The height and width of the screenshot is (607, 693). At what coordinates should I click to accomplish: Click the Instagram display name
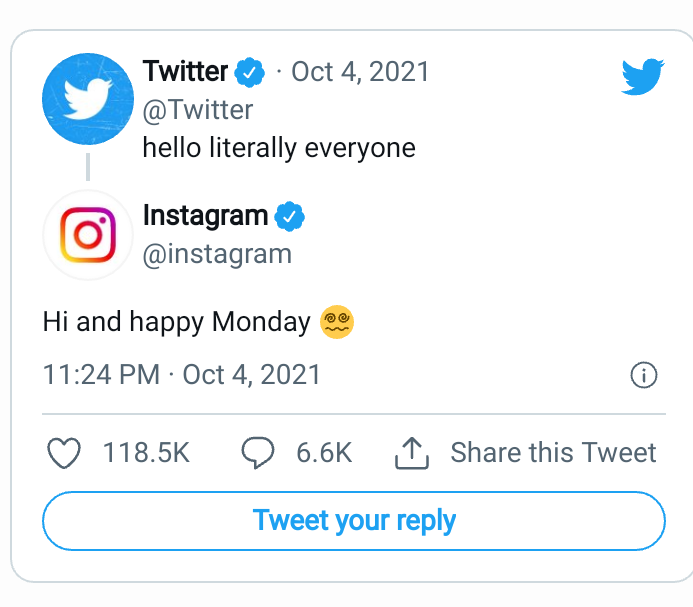(206, 216)
